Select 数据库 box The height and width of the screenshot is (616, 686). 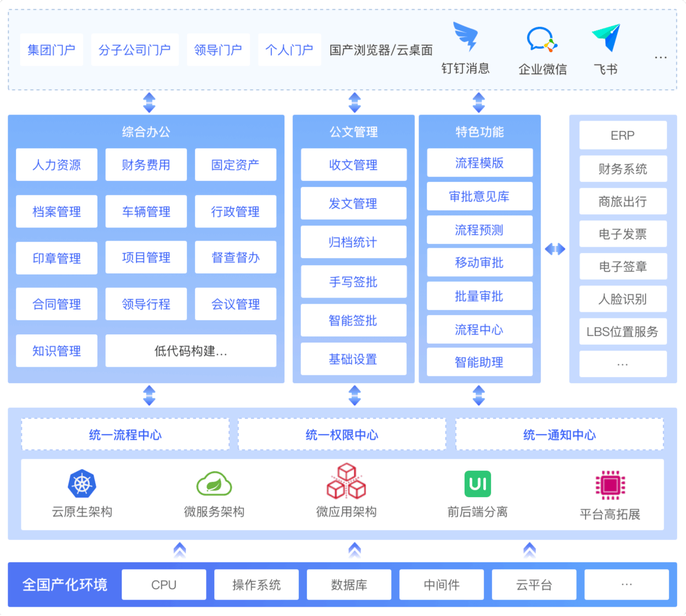[x=349, y=585]
